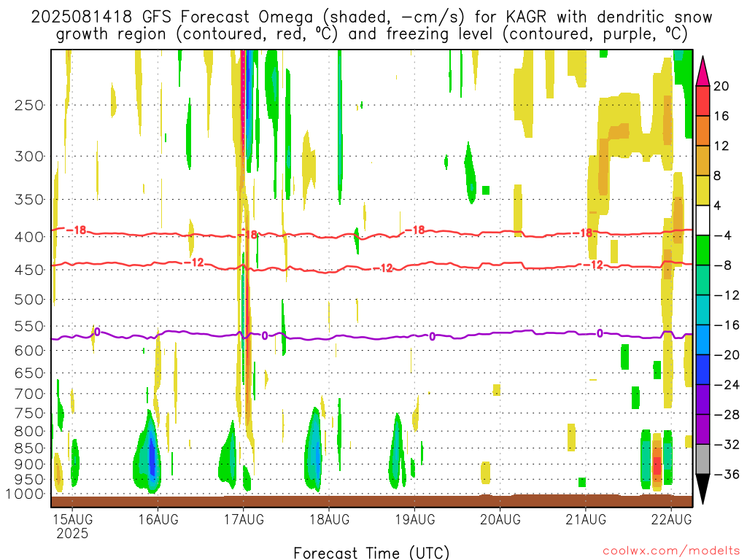The height and width of the screenshot is (560, 747).
Task: Open the coolwx.com/modelts link
Action: (671, 551)
